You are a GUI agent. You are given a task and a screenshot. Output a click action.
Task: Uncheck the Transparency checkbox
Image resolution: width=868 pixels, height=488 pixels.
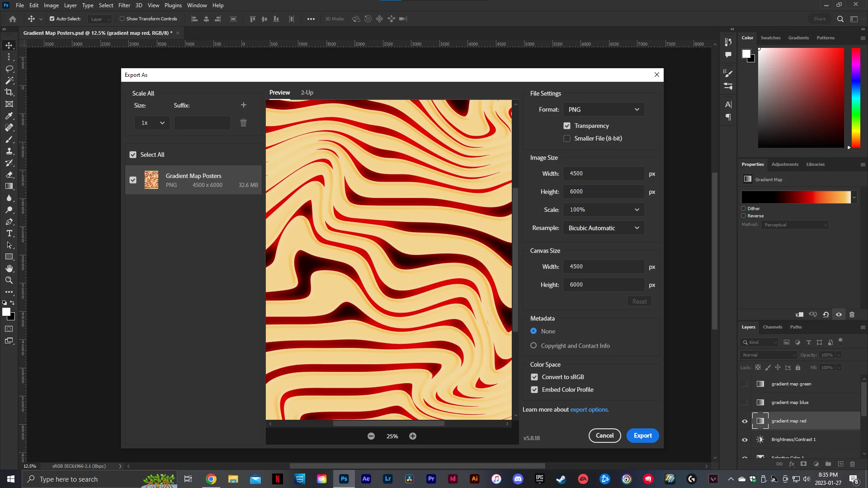click(567, 126)
